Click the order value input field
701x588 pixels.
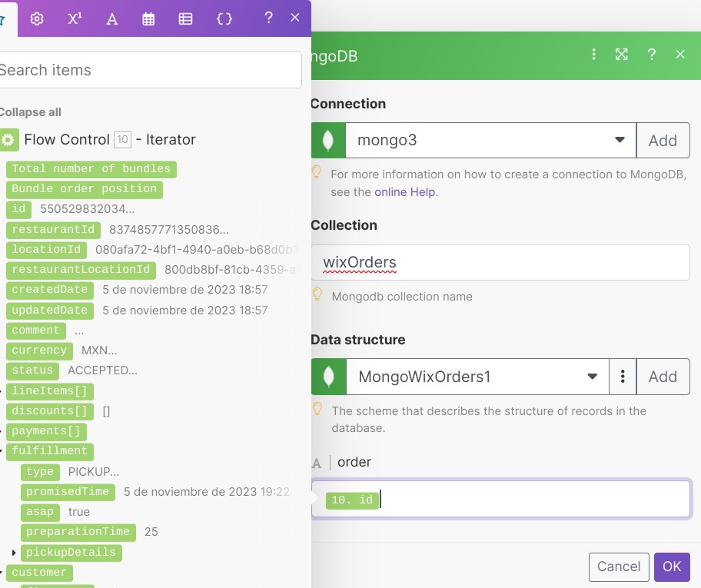pos(500,499)
